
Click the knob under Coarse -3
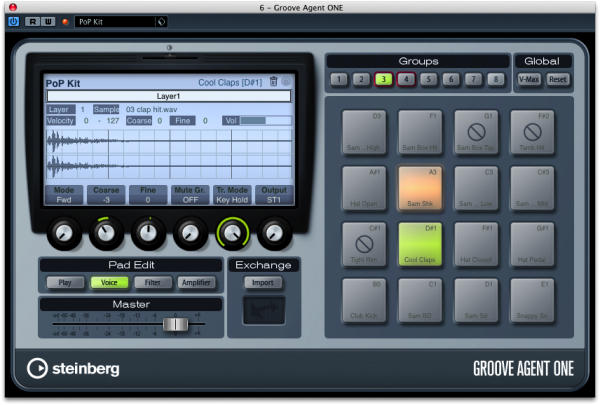(106, 233)
